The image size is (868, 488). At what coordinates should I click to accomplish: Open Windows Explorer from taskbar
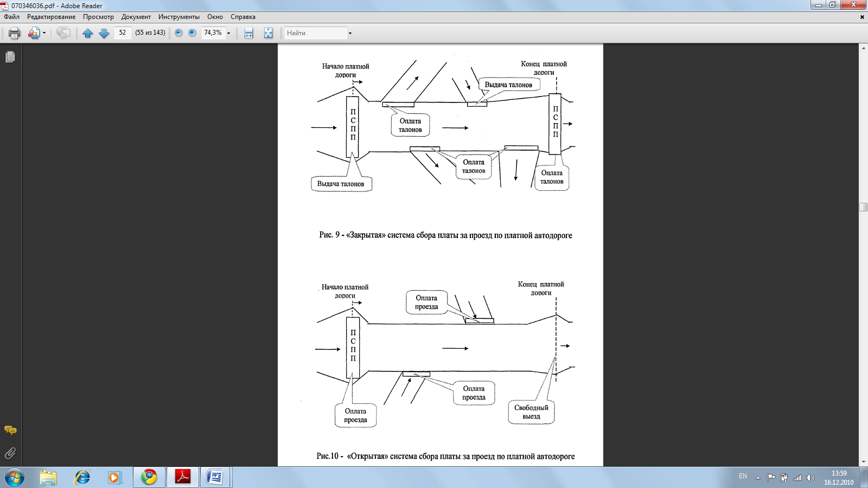click(48, 477)
